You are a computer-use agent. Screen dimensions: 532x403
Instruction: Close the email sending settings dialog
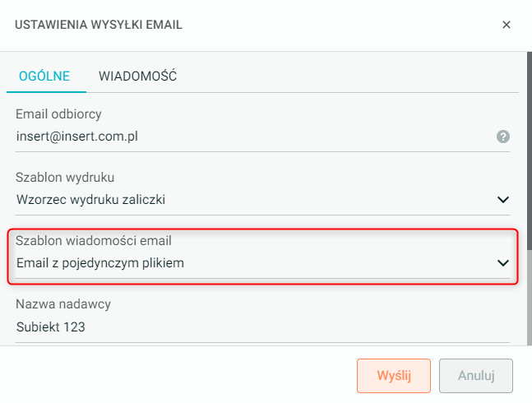tap(507, 25)
